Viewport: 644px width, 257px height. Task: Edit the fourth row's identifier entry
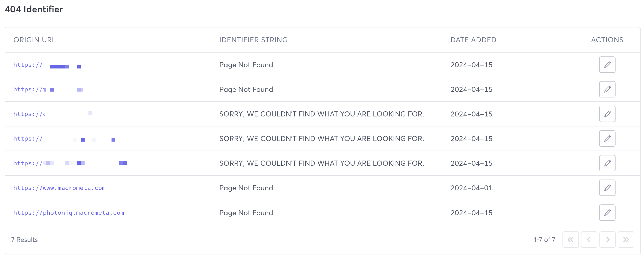(x=607, y=138)
